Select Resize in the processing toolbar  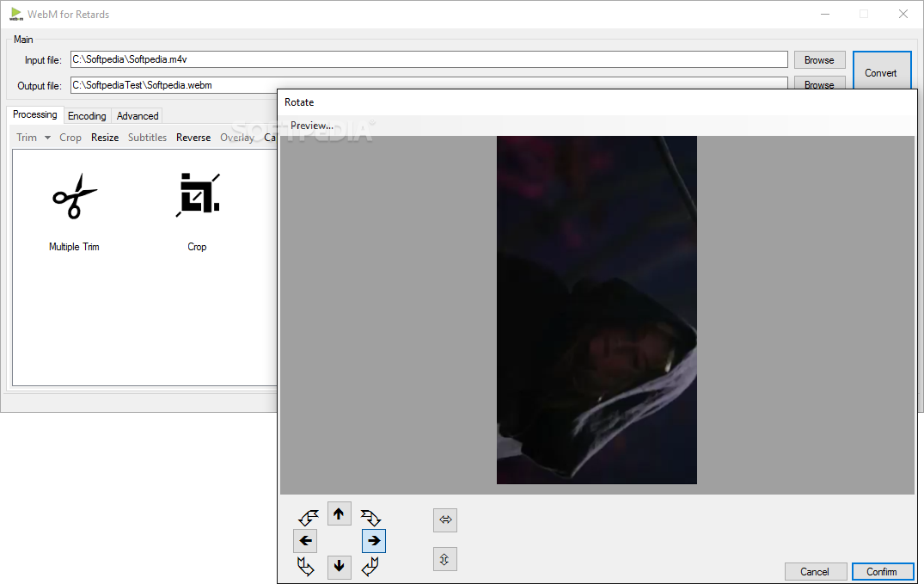[105, 138]
